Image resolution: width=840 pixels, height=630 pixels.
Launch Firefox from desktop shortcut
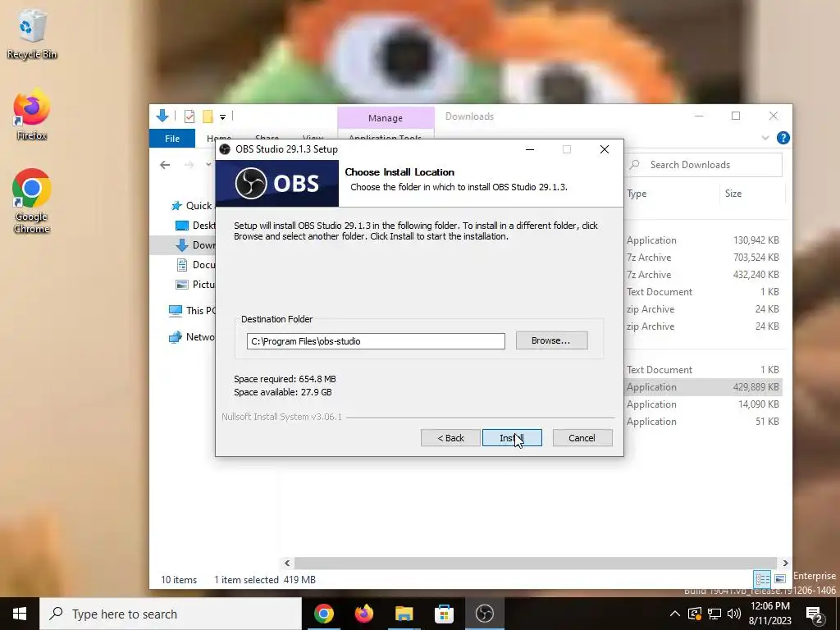click(x=32, y=116)
